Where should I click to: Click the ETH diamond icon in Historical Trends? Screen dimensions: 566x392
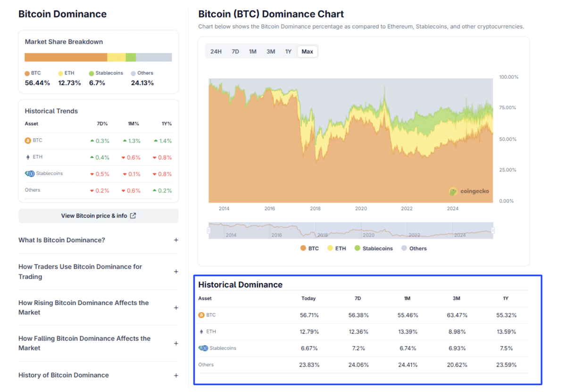29,157
